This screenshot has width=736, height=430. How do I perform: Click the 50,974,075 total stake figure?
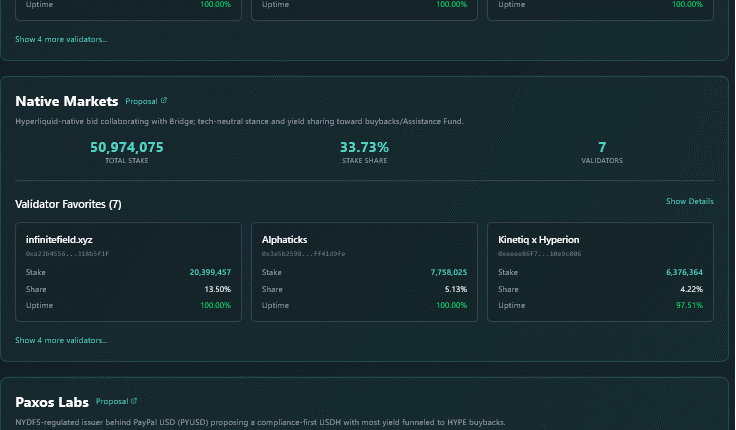127,147
